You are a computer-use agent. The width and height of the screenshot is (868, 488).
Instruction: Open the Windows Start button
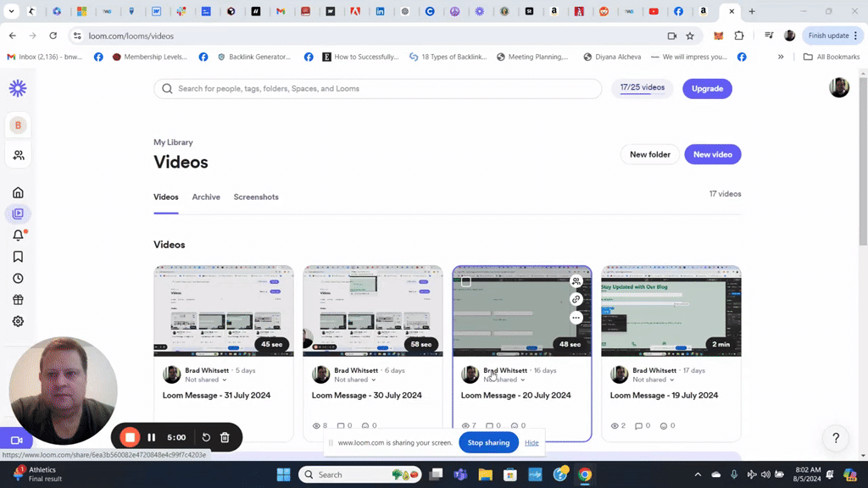point(283,474)
